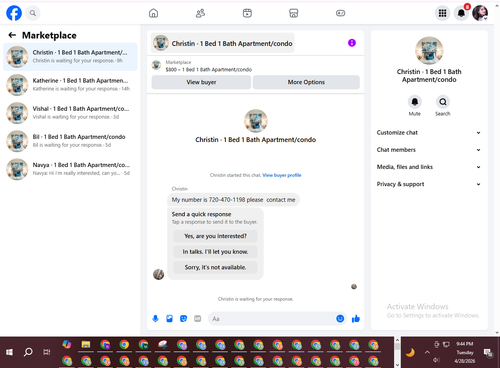Select the Katherine conversation in the list
This screenshot has width=500, height=368.
[70, 85]
